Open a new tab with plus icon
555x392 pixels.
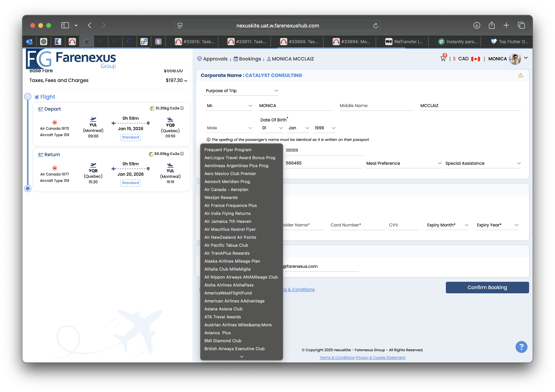coord(506,25)
